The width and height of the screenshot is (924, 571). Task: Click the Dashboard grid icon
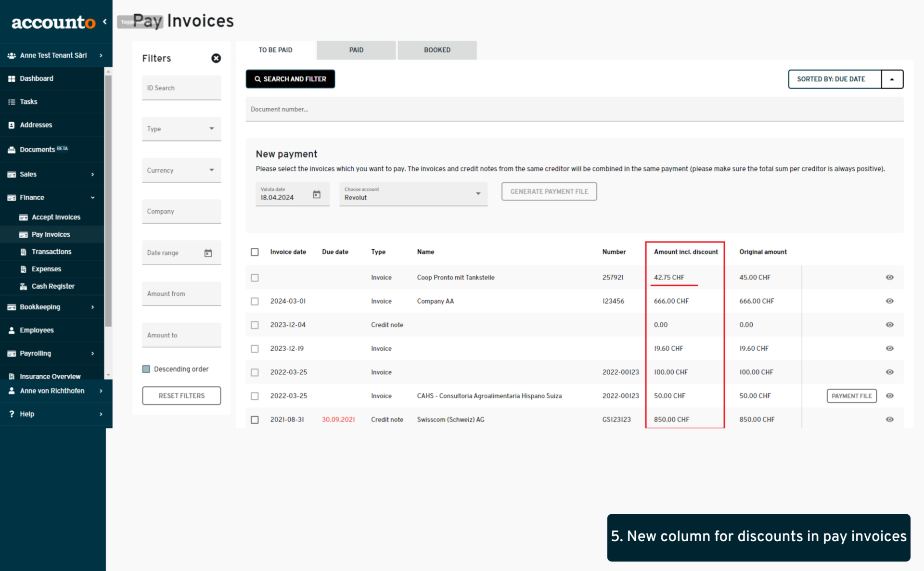(x=12, y=78)
